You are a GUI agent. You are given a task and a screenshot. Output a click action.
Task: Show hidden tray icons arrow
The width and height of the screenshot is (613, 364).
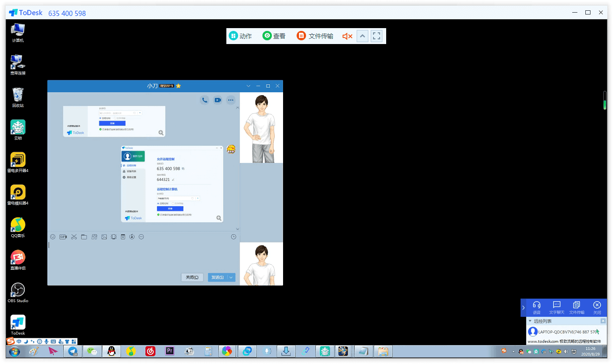[x=514, y=351]
